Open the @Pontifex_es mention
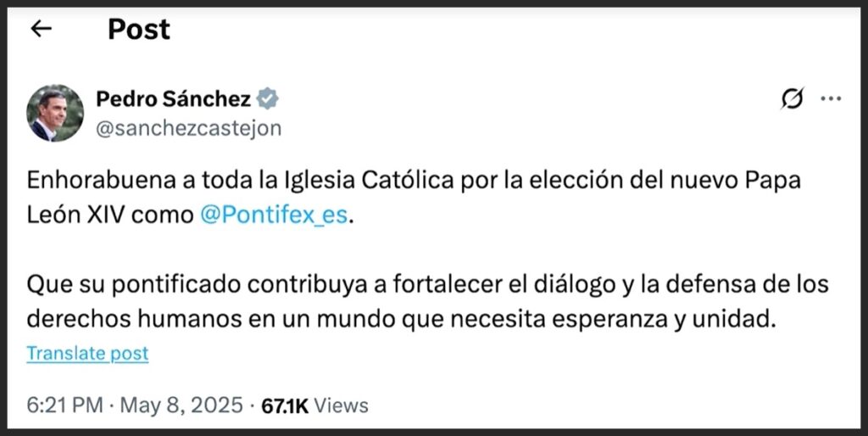 tap(274, 215)
